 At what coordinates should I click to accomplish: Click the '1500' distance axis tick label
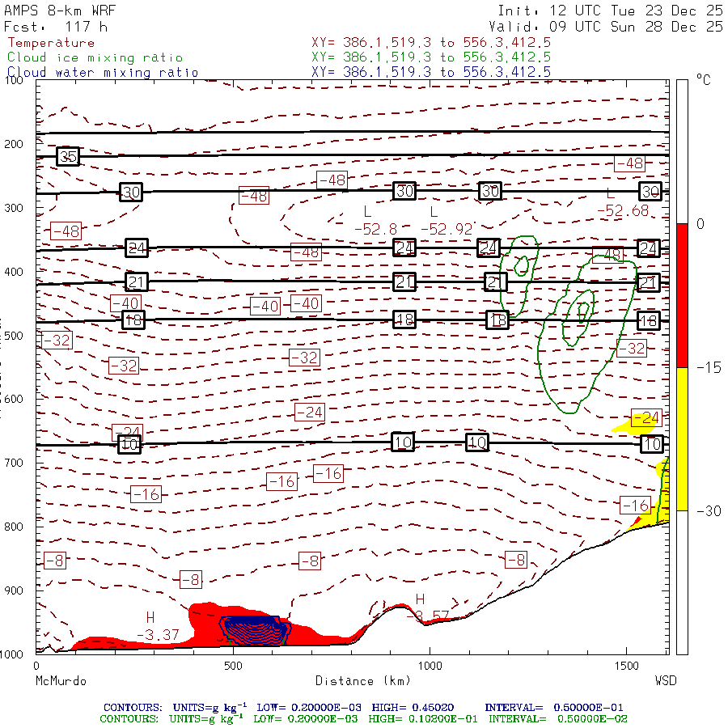[x=626, y=666]
